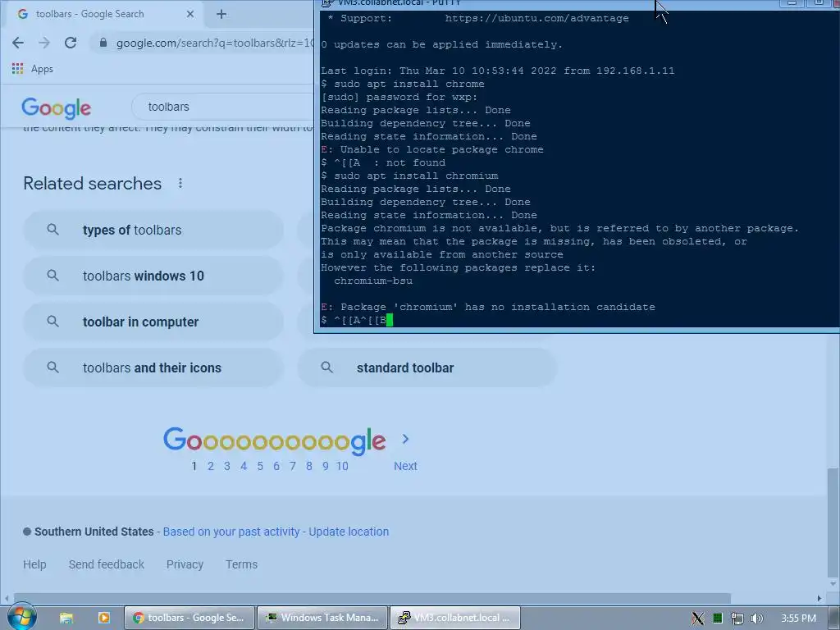
Task: Click Chrome back arrow button
Action: (x=18, y=43)
